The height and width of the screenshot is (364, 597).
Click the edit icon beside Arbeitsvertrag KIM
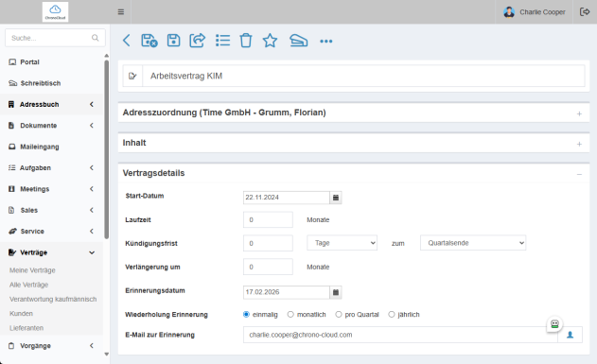coord(132,76)
